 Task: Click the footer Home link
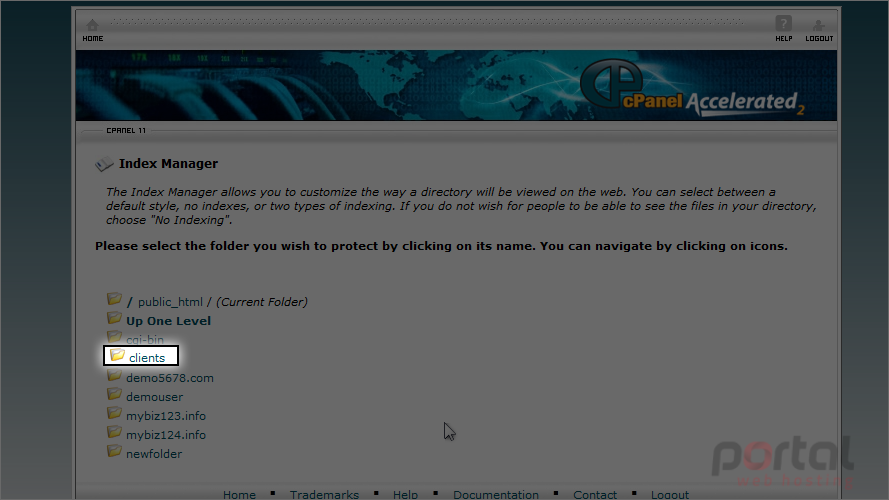239,494
